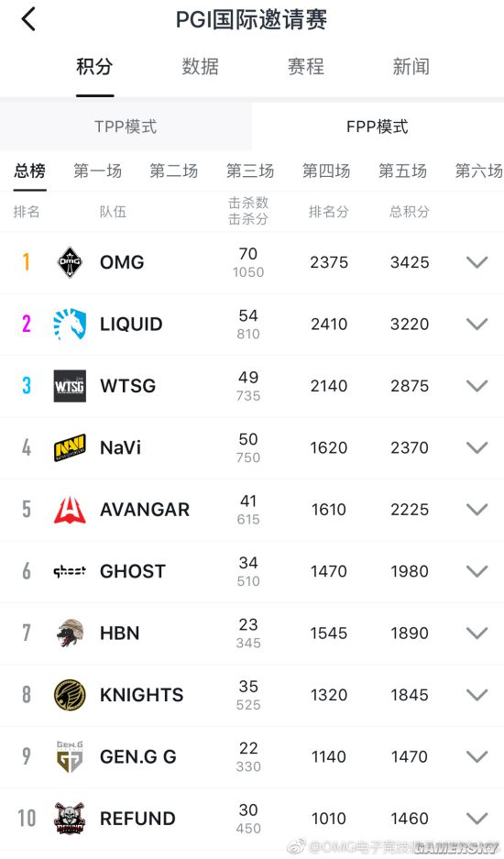Expand the HBN row chevron
The width and height of the screenshot is (504, 859).
coord(477,633)
